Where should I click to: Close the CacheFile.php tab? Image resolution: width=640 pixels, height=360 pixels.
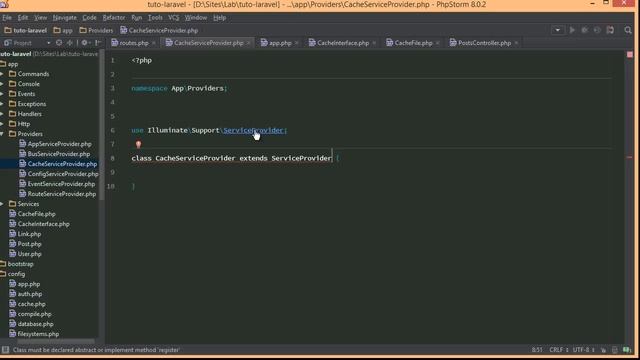coord(438,43)
